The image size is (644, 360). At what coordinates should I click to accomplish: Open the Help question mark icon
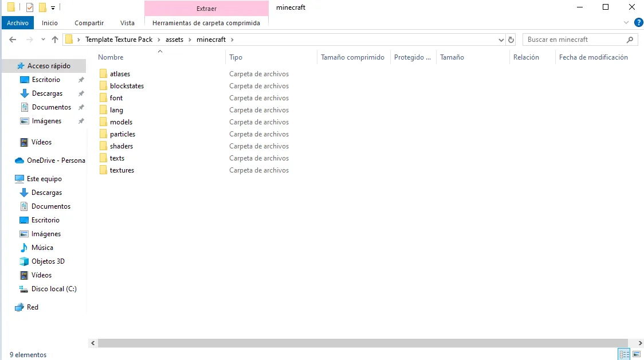(x=638, y=23)
